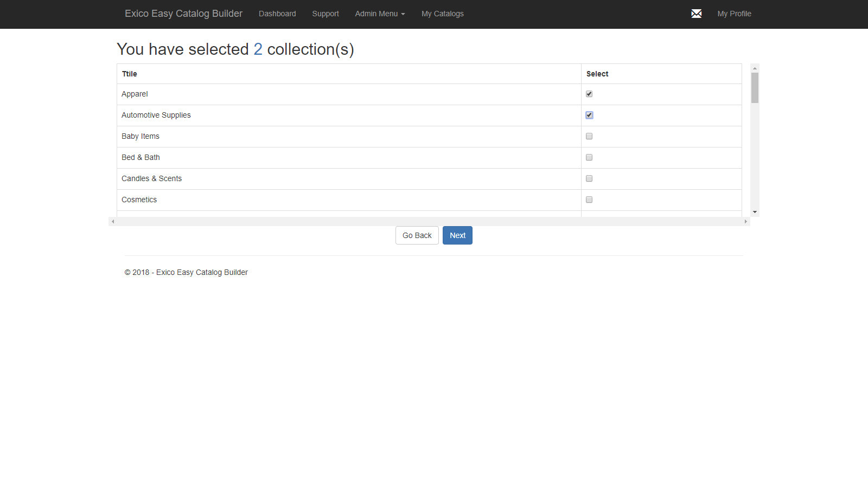868x488 pixels.
Task: Open the Dashboard nav item
Action: click(x=277, y=14)
